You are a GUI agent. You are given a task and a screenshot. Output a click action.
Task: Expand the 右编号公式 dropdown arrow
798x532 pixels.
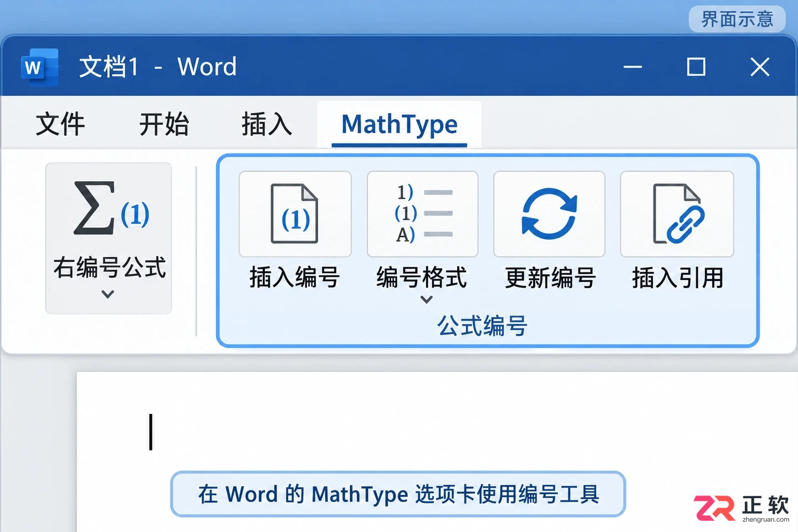108,294
